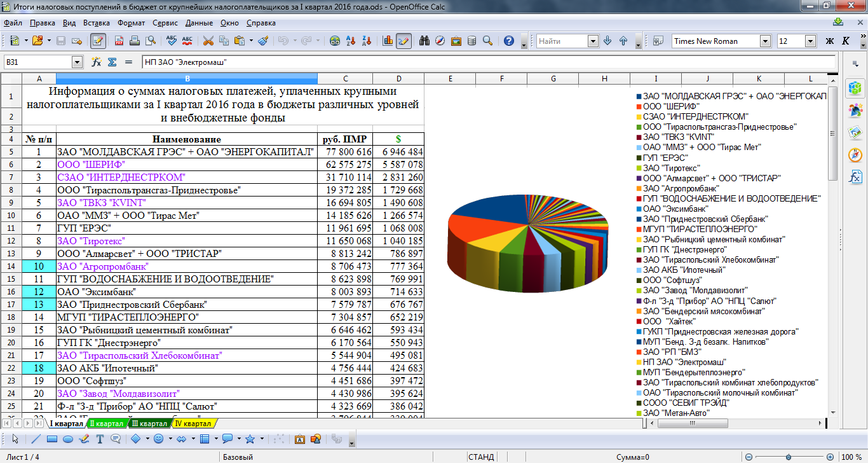This screenshot has width=868, height=463.
Task: Select the Line drawing tool
Action: click(x=36, y=439)
